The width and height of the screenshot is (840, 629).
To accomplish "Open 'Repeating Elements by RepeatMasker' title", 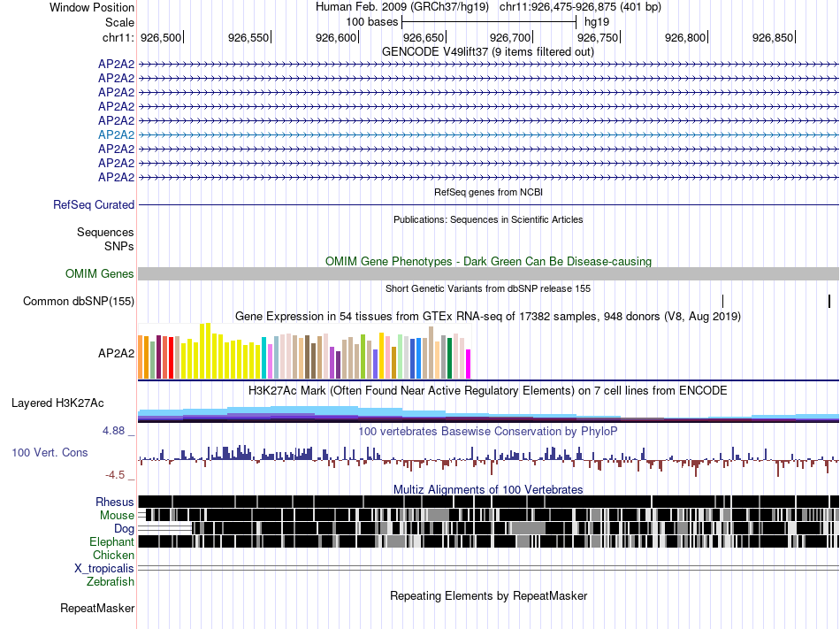I will point(488,595).
